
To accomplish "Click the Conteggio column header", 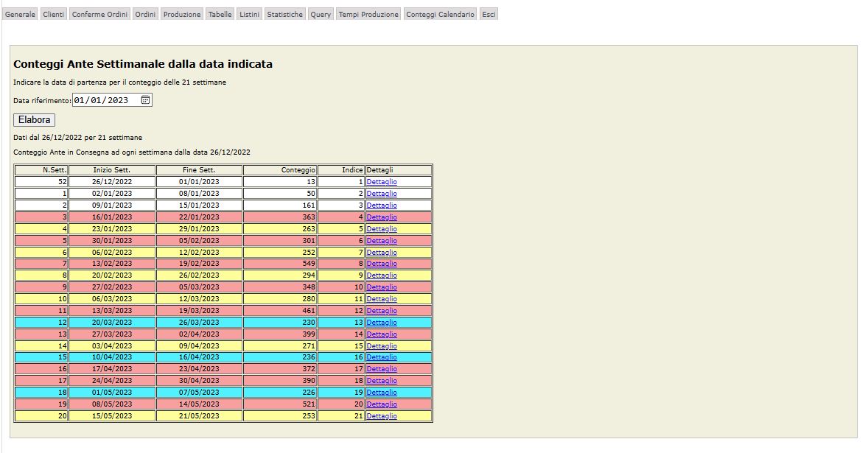I will point(280,170).
